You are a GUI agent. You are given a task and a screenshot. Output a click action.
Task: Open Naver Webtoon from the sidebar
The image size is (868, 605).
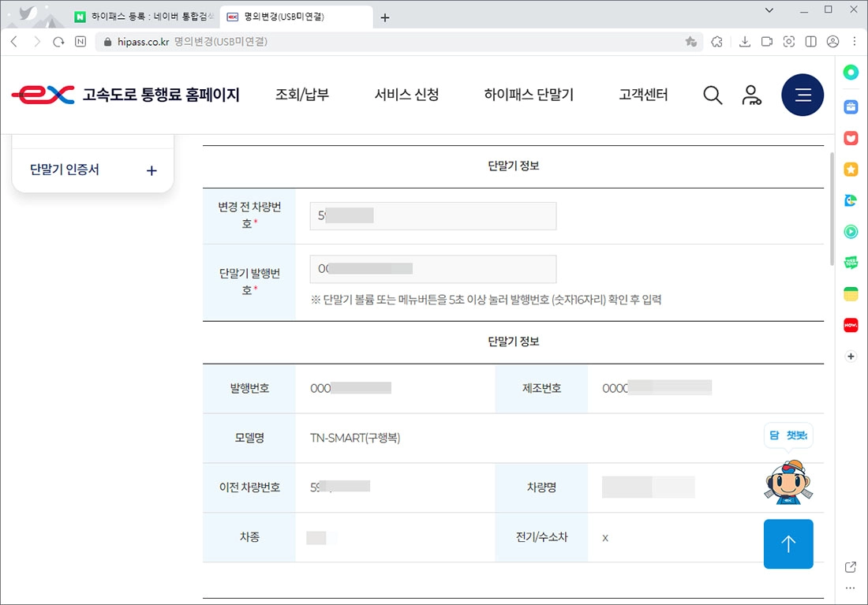851,263
